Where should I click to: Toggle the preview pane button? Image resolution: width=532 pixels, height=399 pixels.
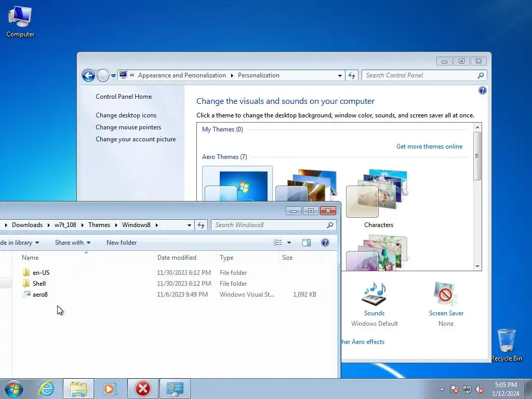[x=307, y=243]
